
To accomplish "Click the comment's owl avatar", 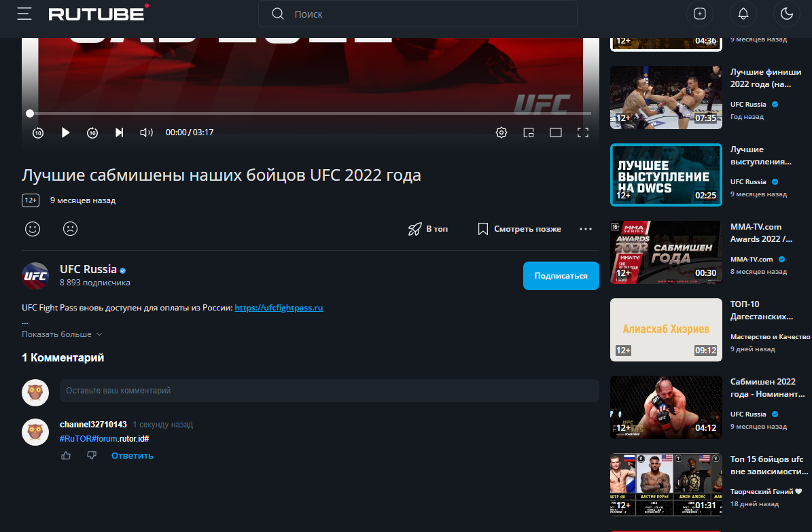I will point(35,432).
